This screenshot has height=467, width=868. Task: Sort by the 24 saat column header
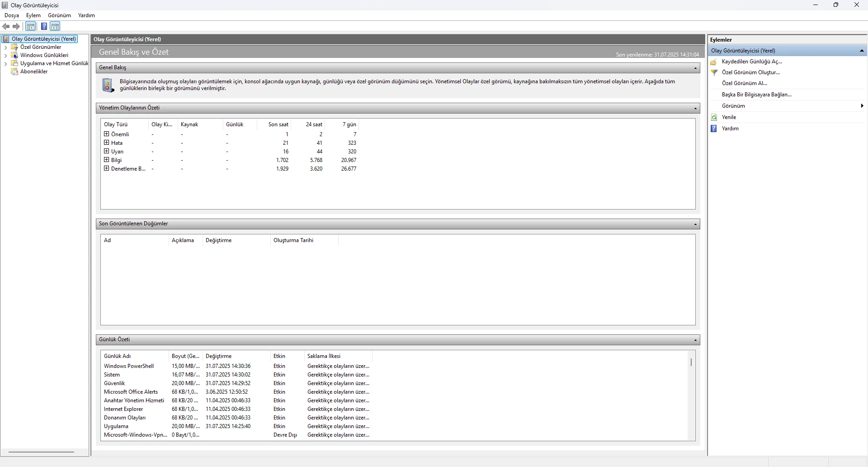point(307,124)
